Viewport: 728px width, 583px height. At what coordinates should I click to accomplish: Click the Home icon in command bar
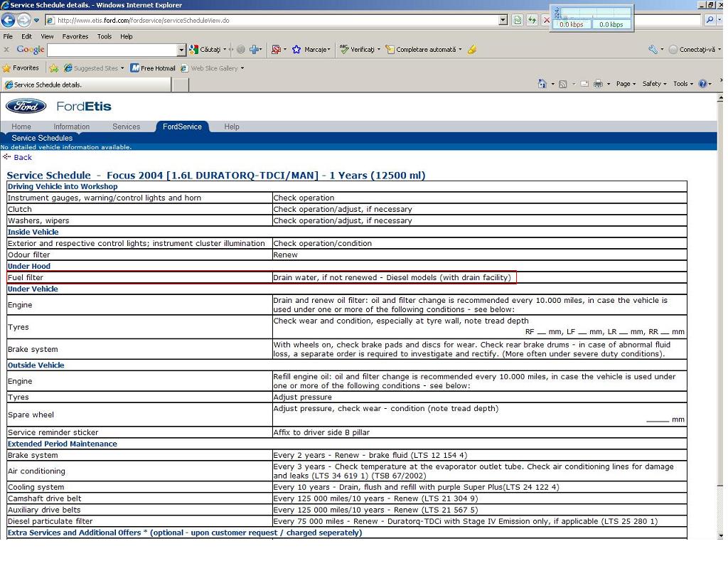click(x=542, y=84)
